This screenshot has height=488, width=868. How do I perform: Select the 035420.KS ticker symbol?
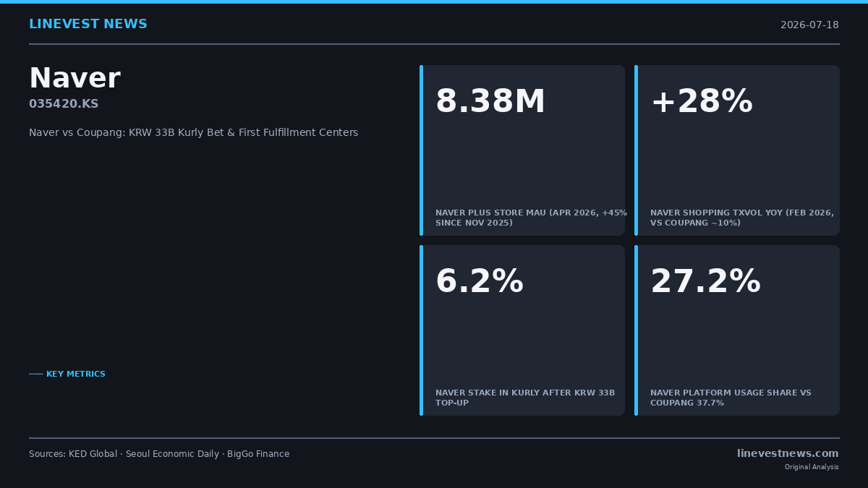64,104
